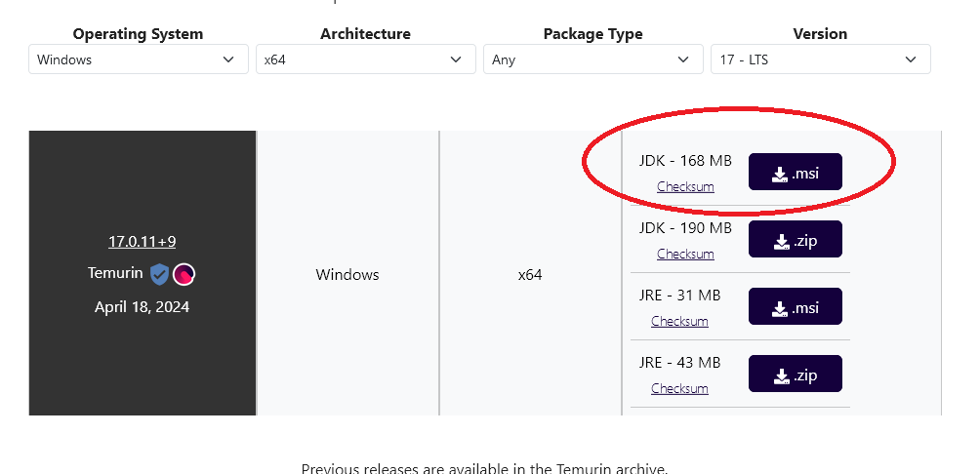Download the JRE 31 MB .msi installer
The width and height of the screenshot is (980, 474).
pyautogui.click(x=795, y=306)
